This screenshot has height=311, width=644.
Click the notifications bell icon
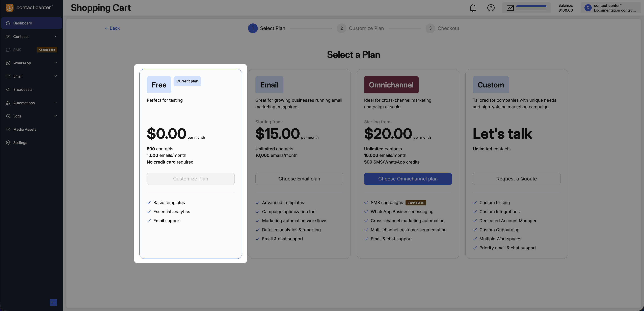pyautogui.click(x=472, y=8)
